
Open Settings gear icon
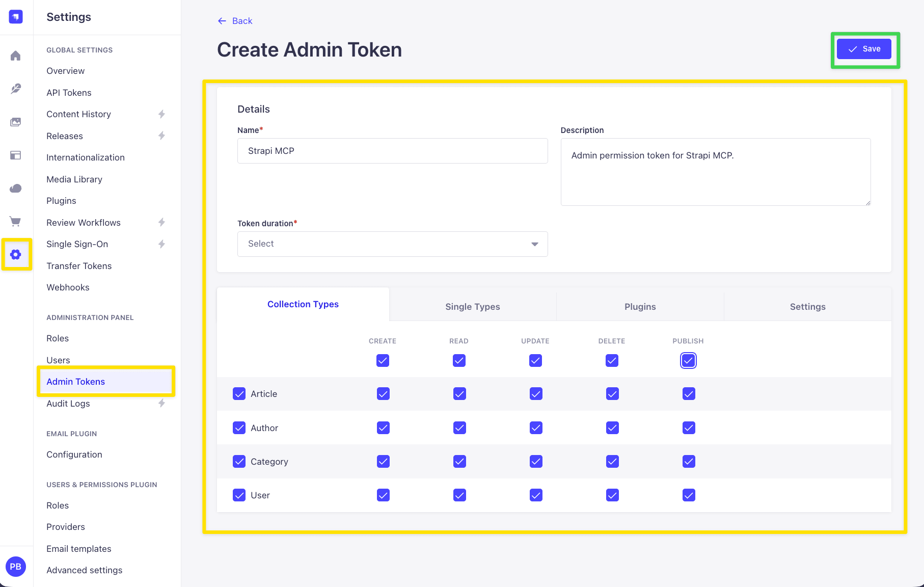16,254
